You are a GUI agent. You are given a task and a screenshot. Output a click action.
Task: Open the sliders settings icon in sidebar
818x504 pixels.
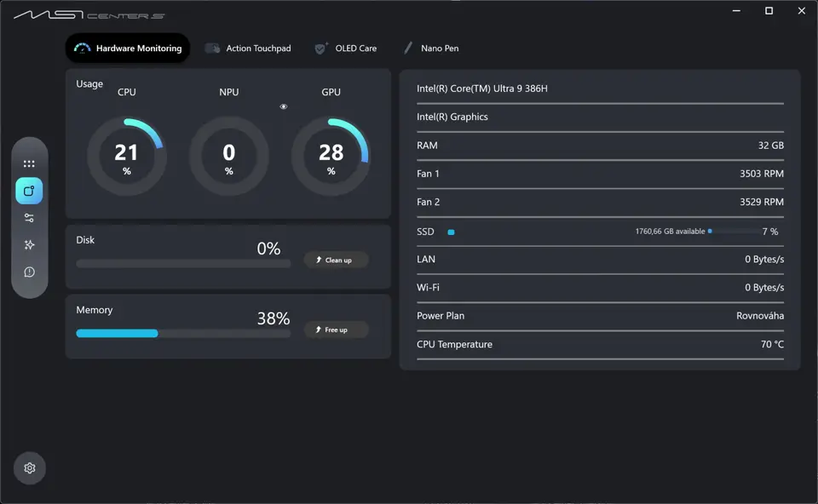[x=29, y=218]
